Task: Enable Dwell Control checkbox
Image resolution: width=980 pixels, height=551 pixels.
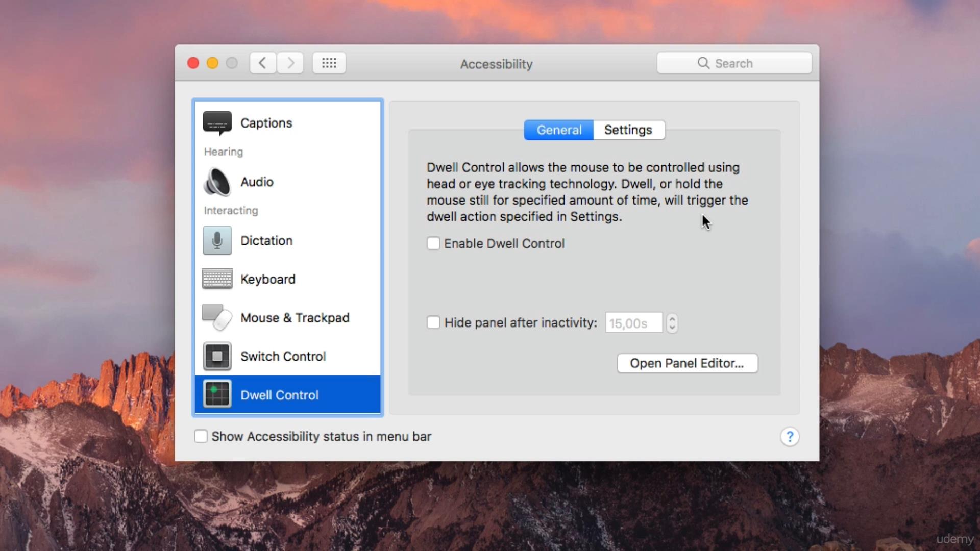Action: pos(433,243)
